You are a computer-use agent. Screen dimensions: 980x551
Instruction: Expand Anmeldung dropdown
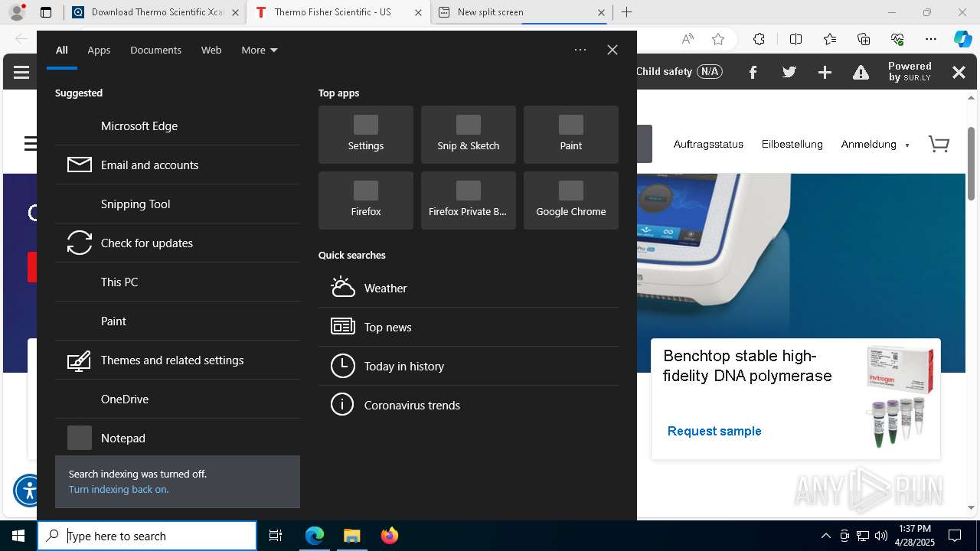tap(875, 144)
